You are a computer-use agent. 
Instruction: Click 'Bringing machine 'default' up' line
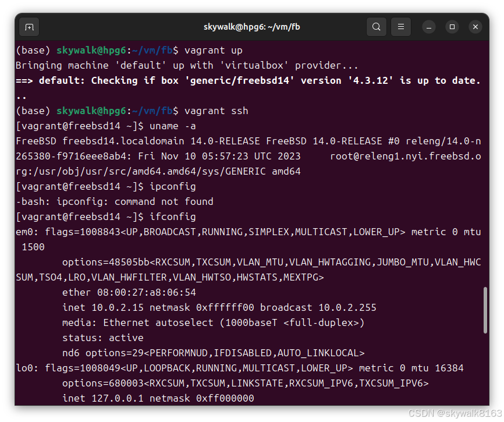click(x=187, y=66)
